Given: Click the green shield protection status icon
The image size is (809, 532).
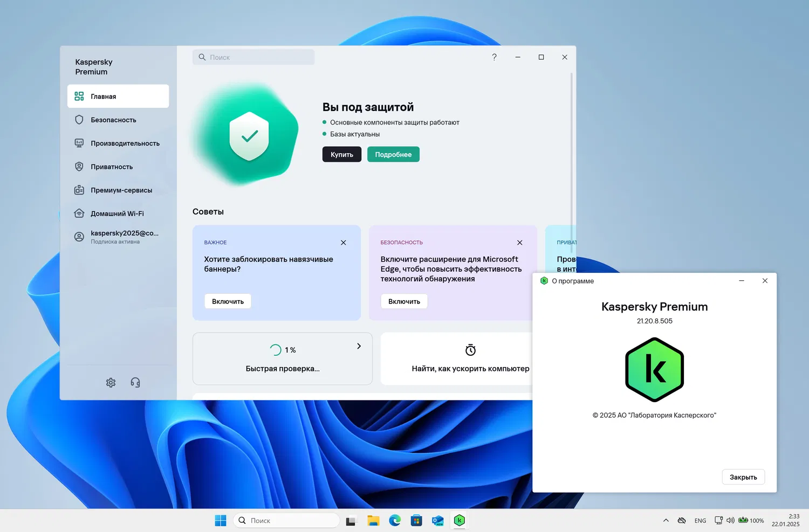Looking at the screenshot, I should click(x=249, y=136).
